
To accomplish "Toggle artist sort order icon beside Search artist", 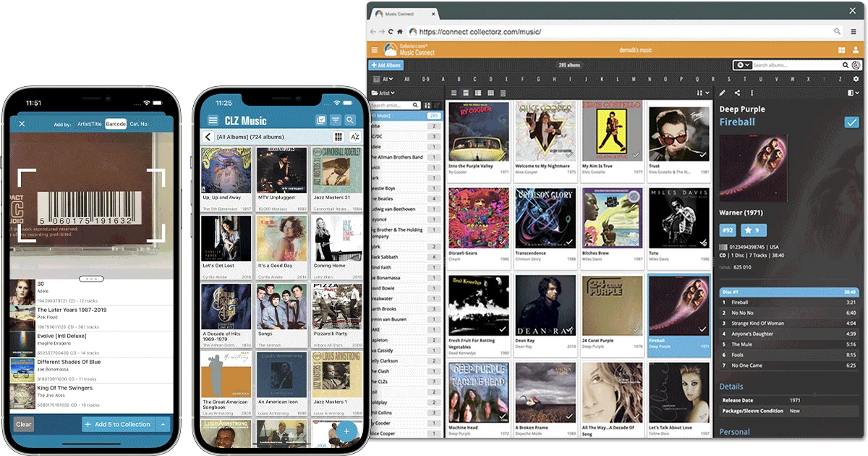I will tap(427, 106).
